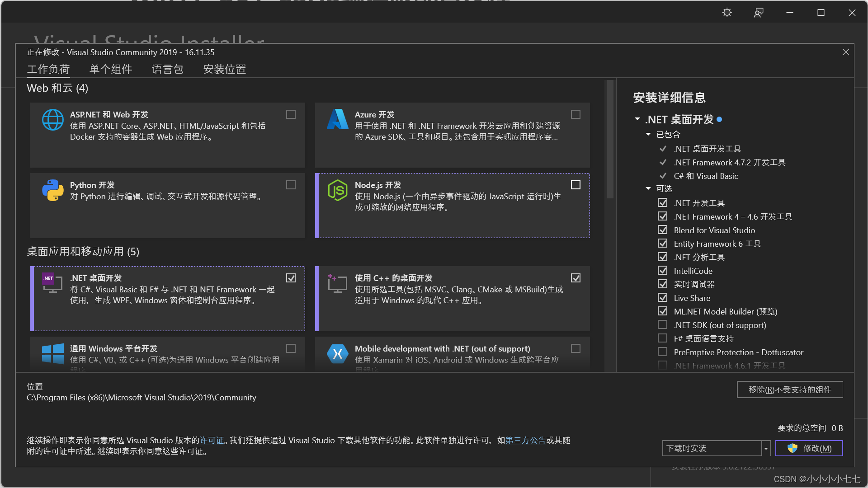Image resolution: width=868 pixels, height=488 pixels.
Task: Uncheck the Blend for Visual Studio option
Action: (662, 230)
